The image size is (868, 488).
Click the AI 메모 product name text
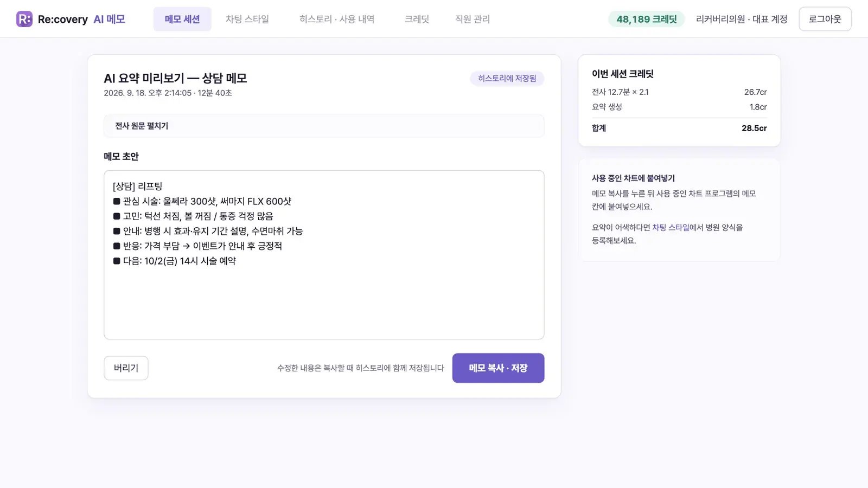click(x=109, y=19)
